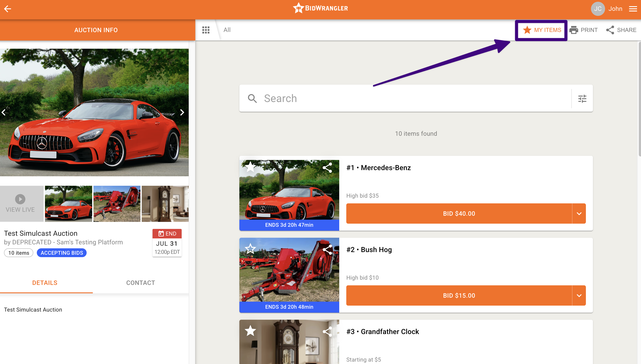Screen dimensions: 641x364
Task: Select the Mercedes carousel thumbnail
Action: (68, 204)
